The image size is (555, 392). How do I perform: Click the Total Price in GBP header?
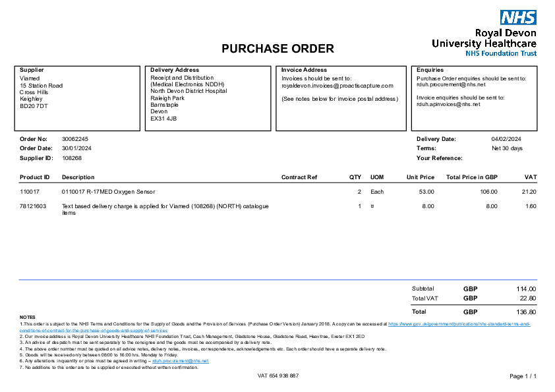[x=471, y=177]
